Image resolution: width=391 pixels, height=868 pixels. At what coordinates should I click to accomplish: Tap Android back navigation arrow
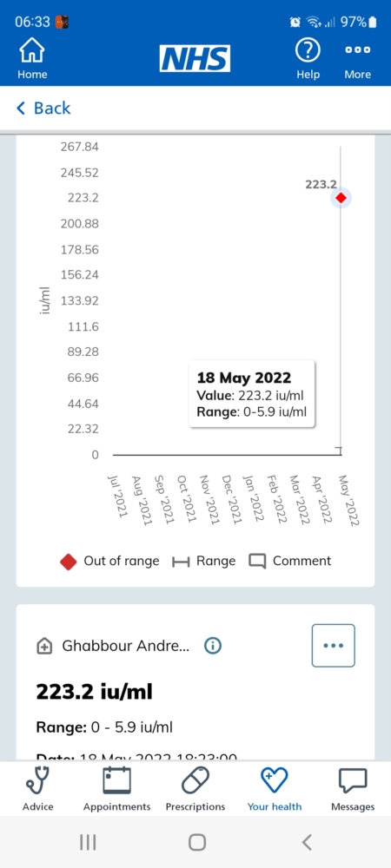[307, 842]
